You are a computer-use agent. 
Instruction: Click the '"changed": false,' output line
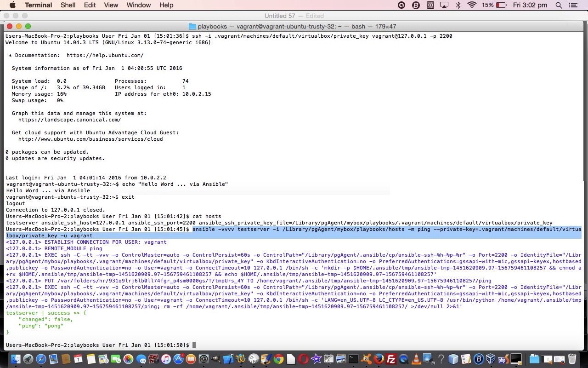pos(46,319)
